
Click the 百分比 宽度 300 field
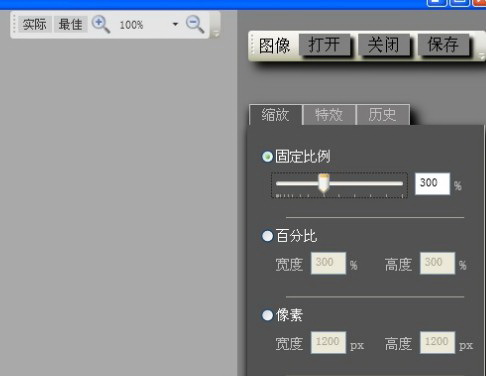328,263
